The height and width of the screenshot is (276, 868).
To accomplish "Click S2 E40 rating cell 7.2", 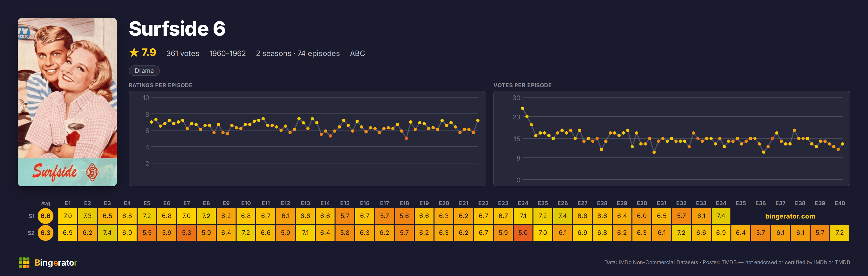I will pyautogui.click(x=839, y=233).
